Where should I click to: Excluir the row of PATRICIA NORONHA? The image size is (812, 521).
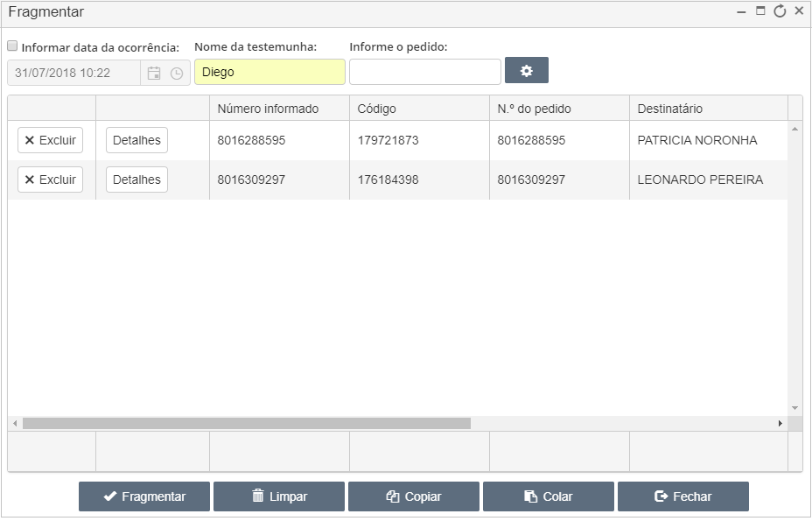tap(50, 140)
